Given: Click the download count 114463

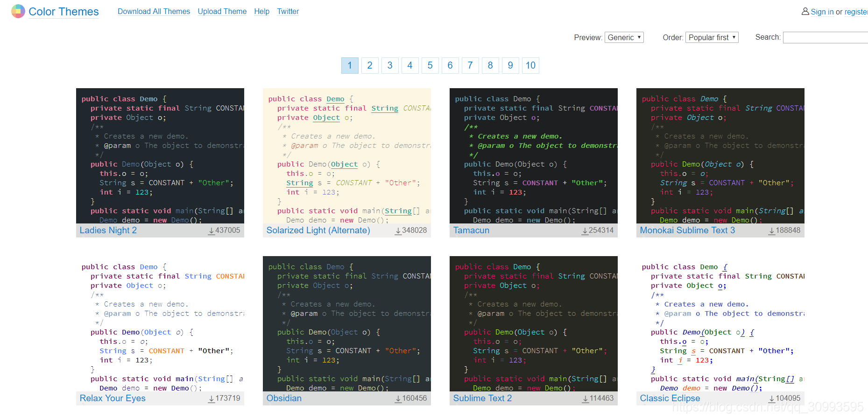Looking at the screenshot, I should (x=601, y=398).
